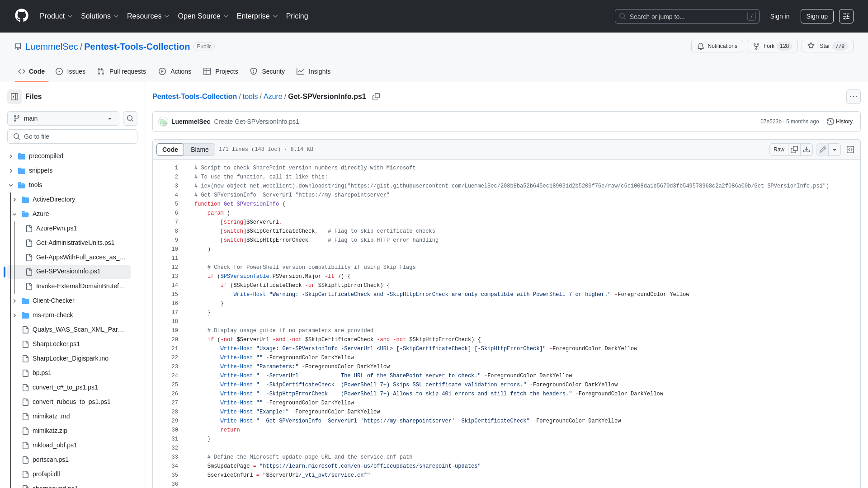Search files with magnifier button
The height and width of the screenshot is (488, 868).
pyautogui.click(x=130, y=118)
